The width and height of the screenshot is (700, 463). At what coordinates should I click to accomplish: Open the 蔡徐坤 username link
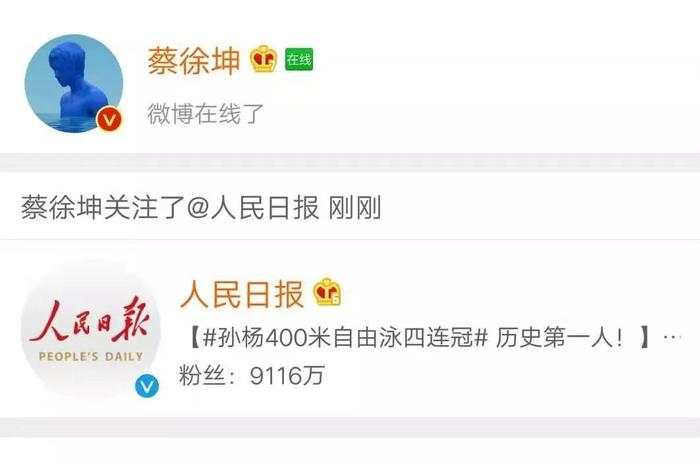(x=194, y=60)
